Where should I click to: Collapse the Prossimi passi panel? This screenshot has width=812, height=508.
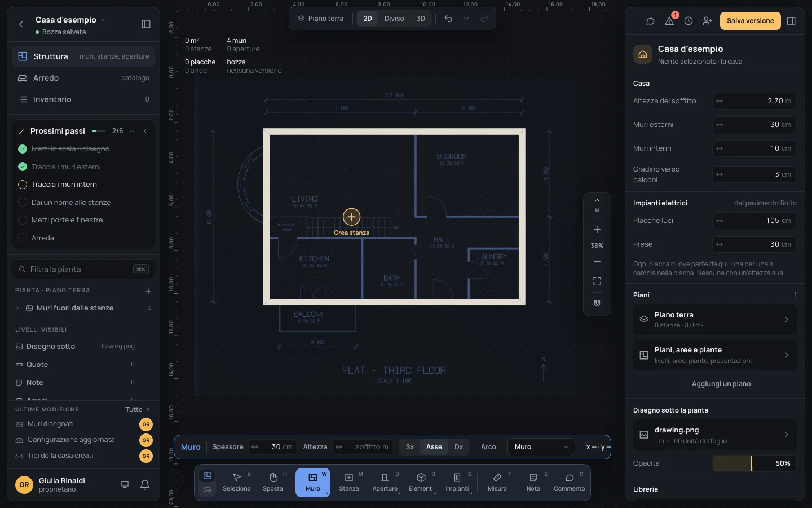click(132, 131)
